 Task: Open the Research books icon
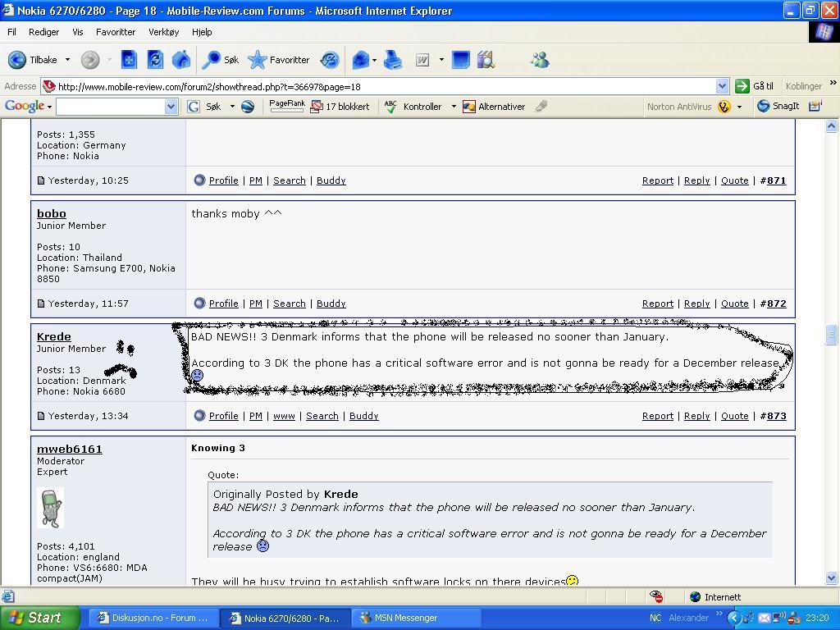tap(486, 60)
